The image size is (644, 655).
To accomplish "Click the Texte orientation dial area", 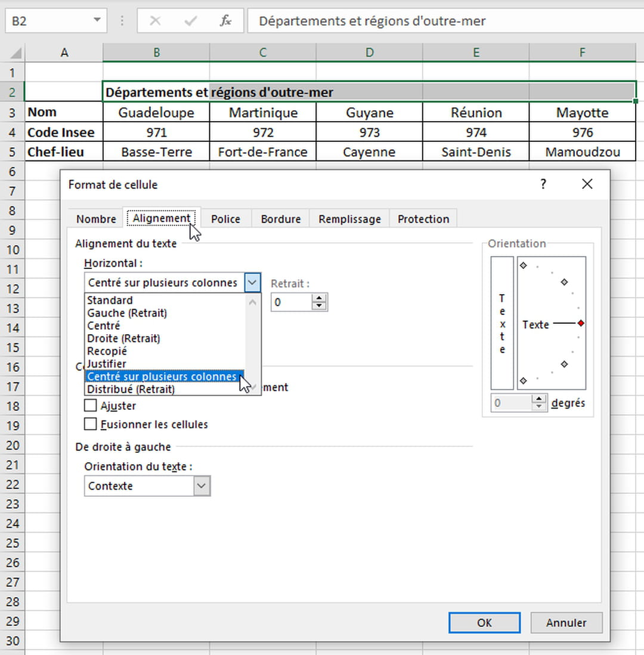I will pyautogui.click(x=552, y=323).
